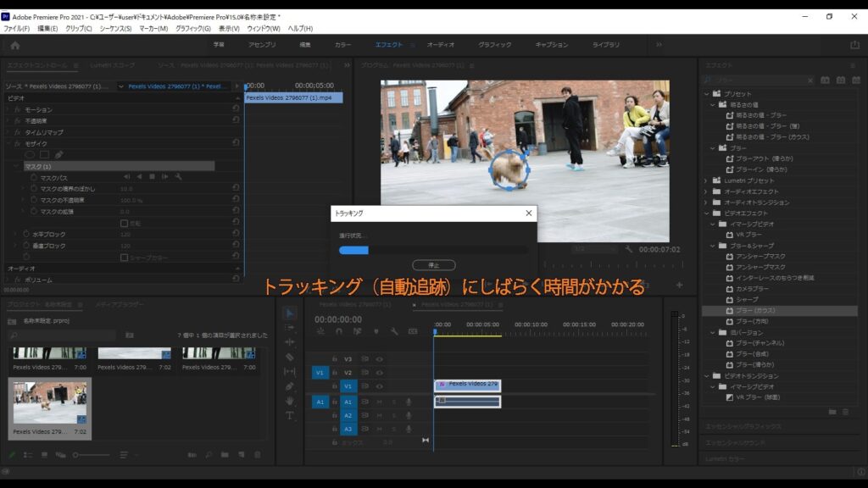Select the razor tool in the timeline toolbar
The height and width of the screenshot is (488, 868).
click(289, 358)
